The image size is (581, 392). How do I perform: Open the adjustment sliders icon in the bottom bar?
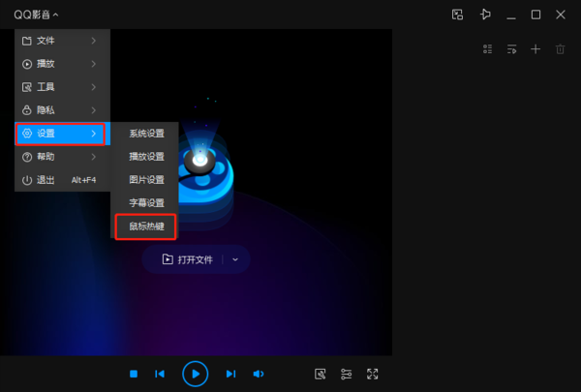click(346, 374)
